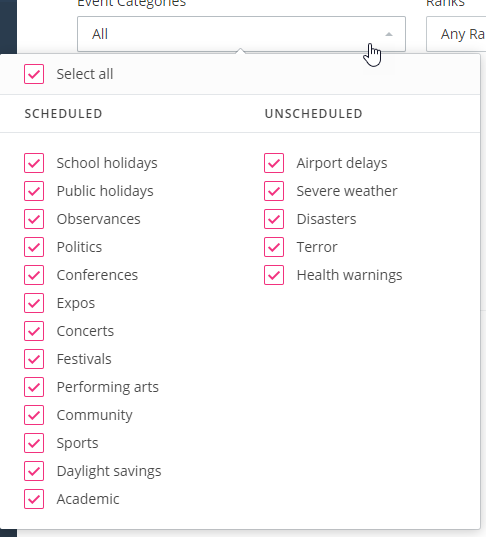Uncheck the Conferences checkbox

pos(34,275)
